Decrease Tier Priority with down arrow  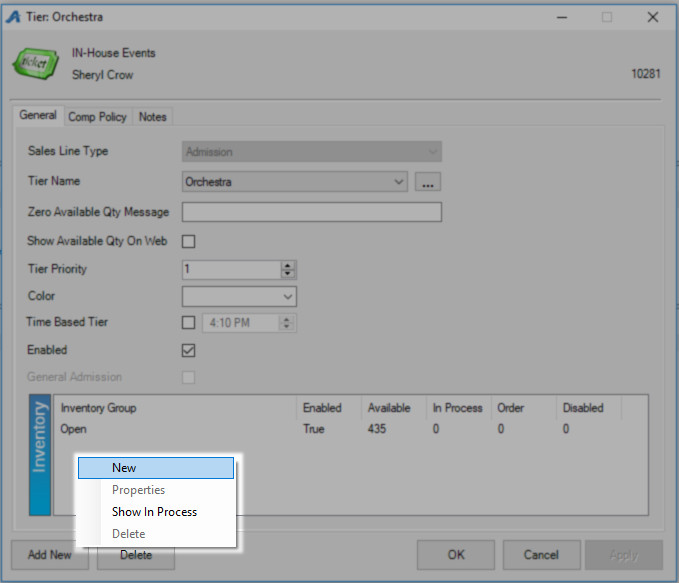(x=288, y=274)
